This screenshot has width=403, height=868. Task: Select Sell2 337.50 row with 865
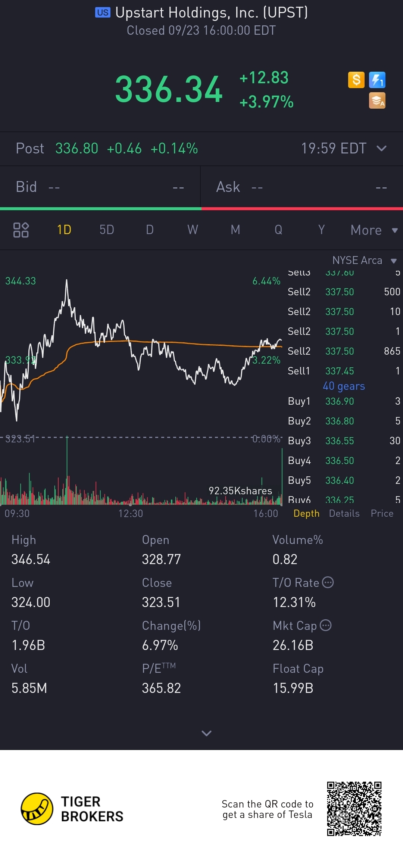(344, 351)
